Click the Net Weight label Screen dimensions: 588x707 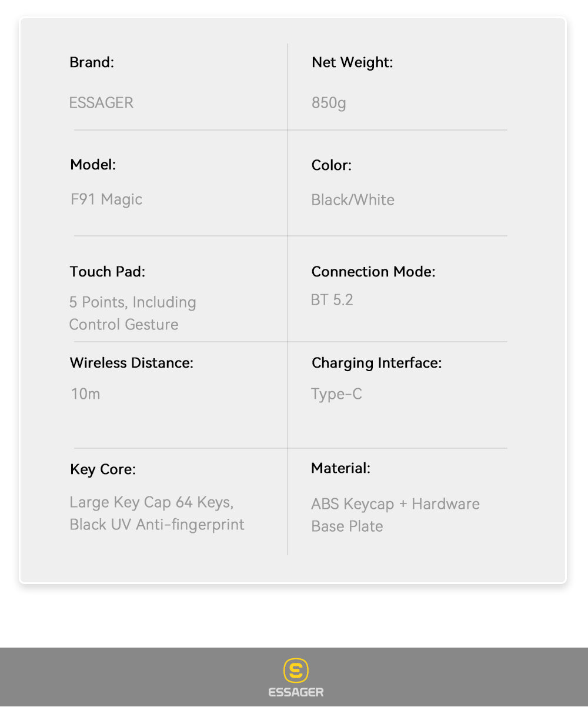(352, 62)
